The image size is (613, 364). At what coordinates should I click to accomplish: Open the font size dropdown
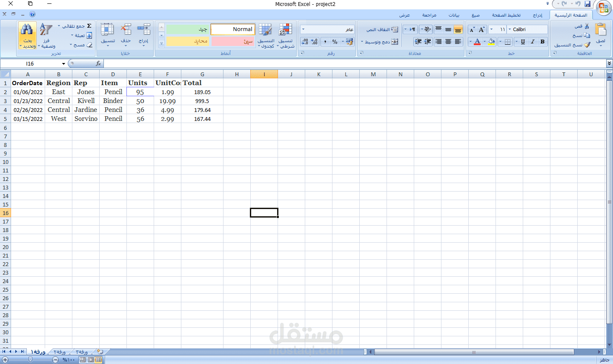coord(491,29)
